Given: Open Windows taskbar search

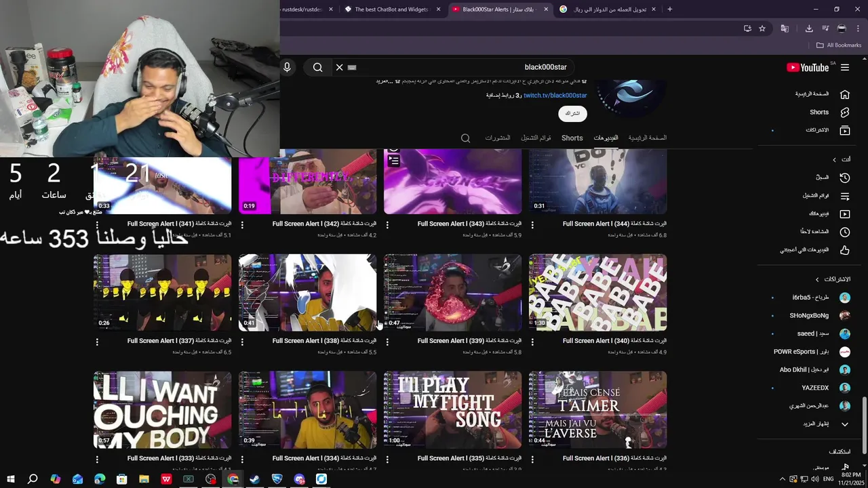Looking at the screenshot, I should 33,479.
